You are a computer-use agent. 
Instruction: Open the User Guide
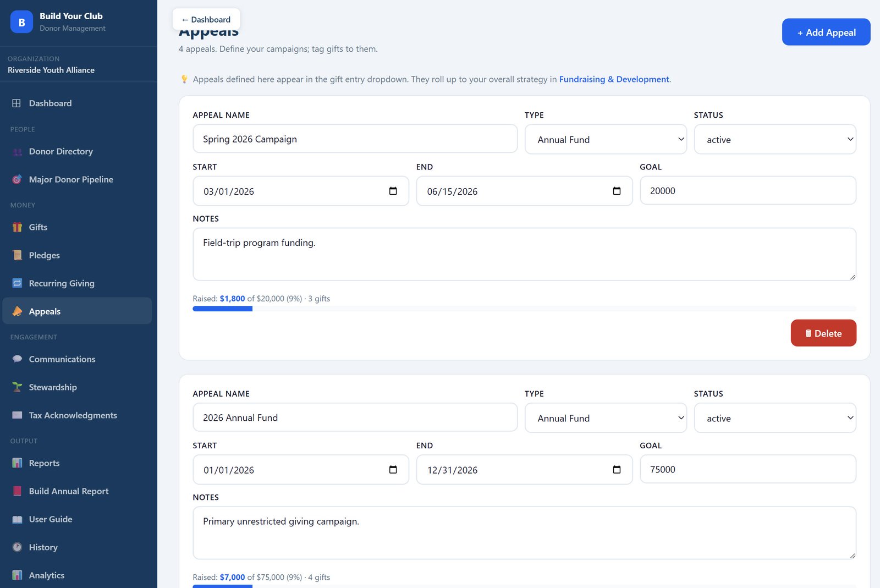(77, 519)
